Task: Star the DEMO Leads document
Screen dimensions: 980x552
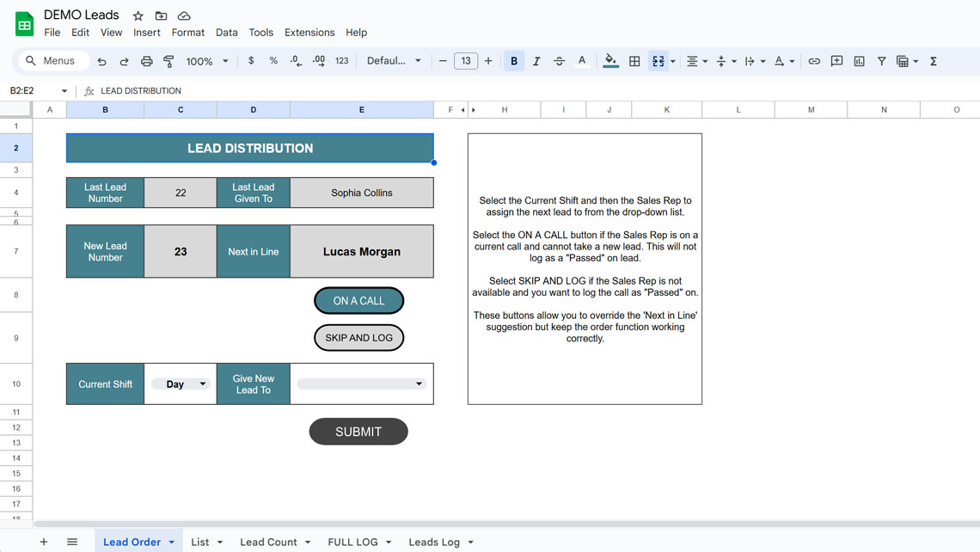Action: click(x=138, y=15)
